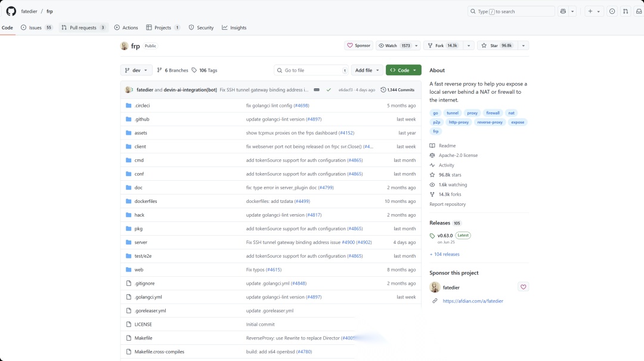Open the Copilot dropdown arrow in header
The image size is (644, 361).
pos(572,11)
